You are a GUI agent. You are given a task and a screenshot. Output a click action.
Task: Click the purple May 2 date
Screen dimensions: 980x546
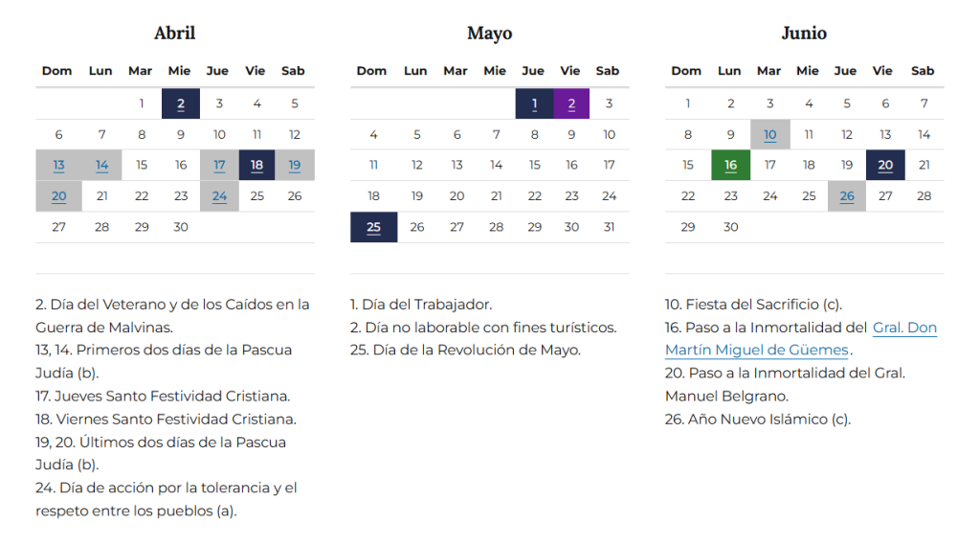click(x=571, y=103)
